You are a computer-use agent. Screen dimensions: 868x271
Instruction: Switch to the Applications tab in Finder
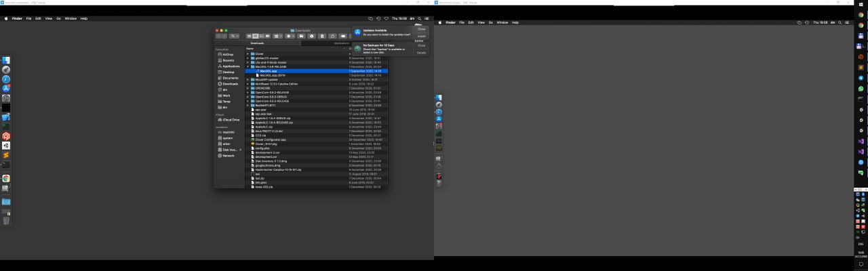(x=342, y=43)
